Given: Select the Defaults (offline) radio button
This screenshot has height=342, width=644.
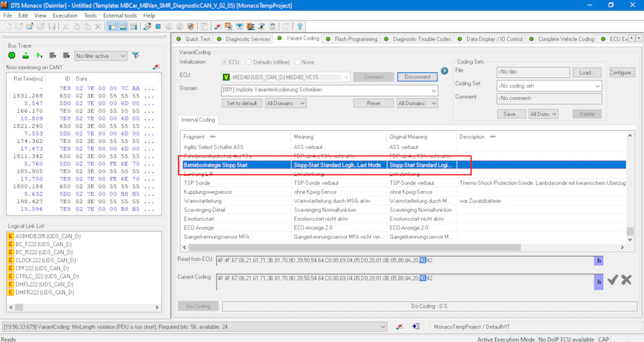Looking at the screenshot, I should pos(248,62).
